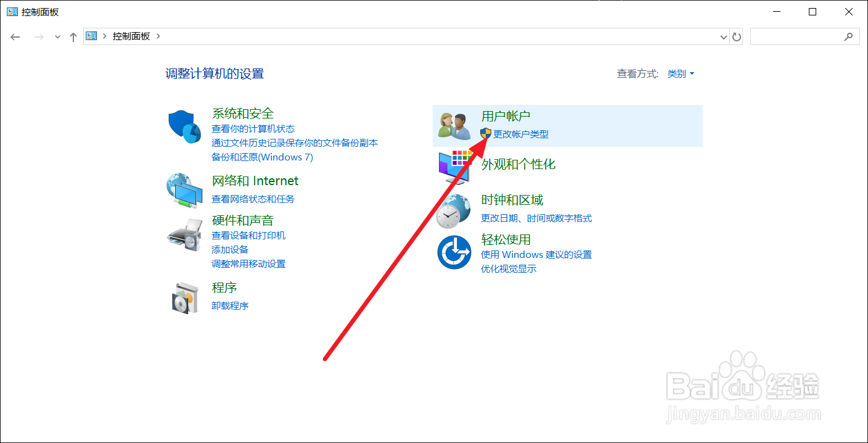Click View devices and printers
Screen dimensions: 868x443
(x=249, y=235)
